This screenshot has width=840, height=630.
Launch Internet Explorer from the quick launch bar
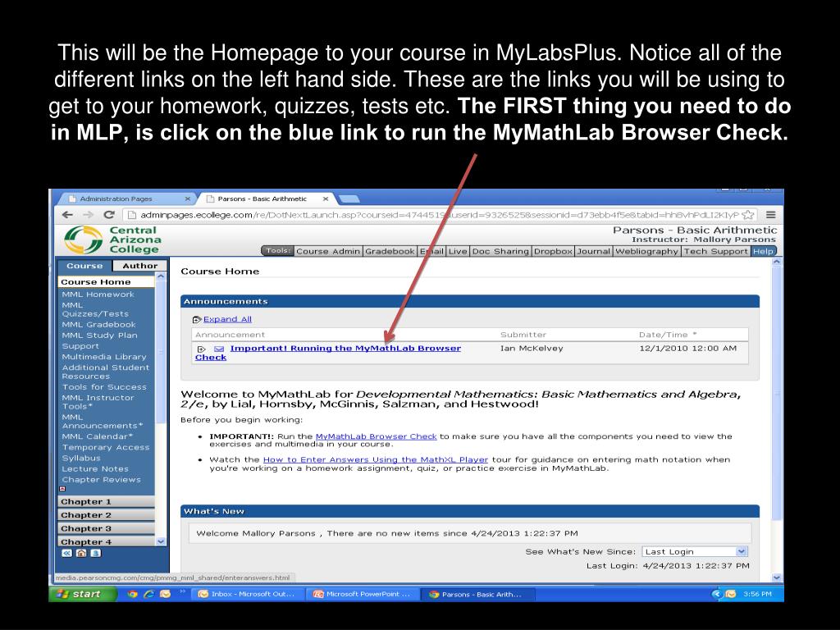pyautogui.click(x=149, y=594)
